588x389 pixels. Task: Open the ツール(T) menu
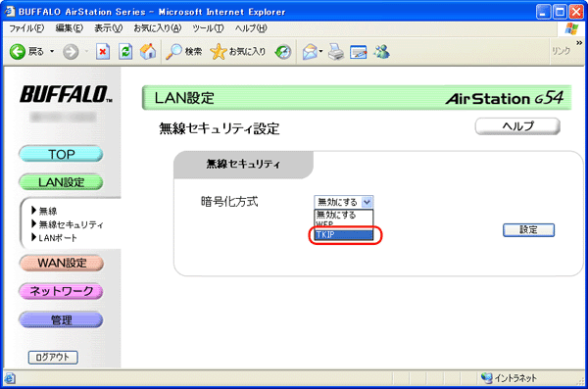click(208, 28)
